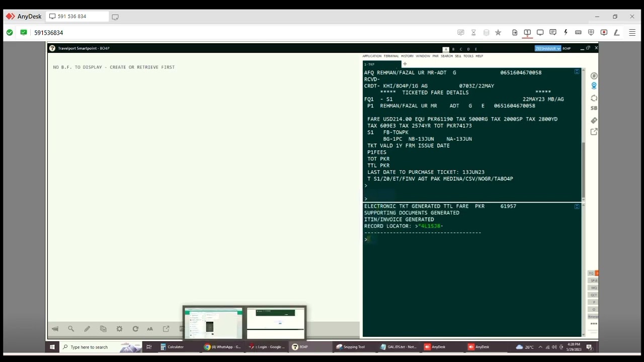
Task: Open the AnyDesk session tab 591 536 834
Action: coord(77,17)
